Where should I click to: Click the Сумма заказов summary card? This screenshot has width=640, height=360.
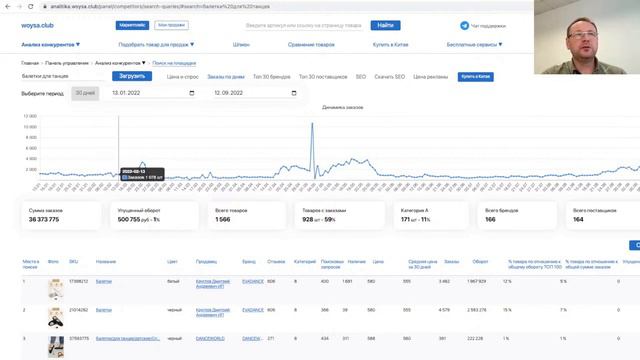pyautogui.click(x=61, y=215)
